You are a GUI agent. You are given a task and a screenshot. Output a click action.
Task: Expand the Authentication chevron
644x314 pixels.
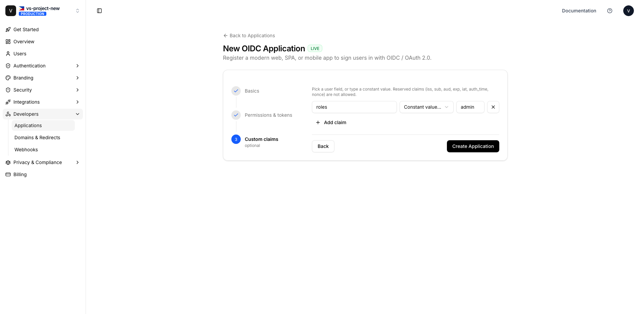point(78,66)
